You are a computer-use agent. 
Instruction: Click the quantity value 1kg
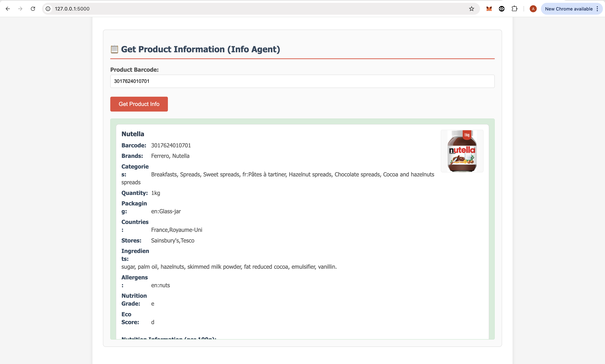pyautogui.click(x=155, y=193)
